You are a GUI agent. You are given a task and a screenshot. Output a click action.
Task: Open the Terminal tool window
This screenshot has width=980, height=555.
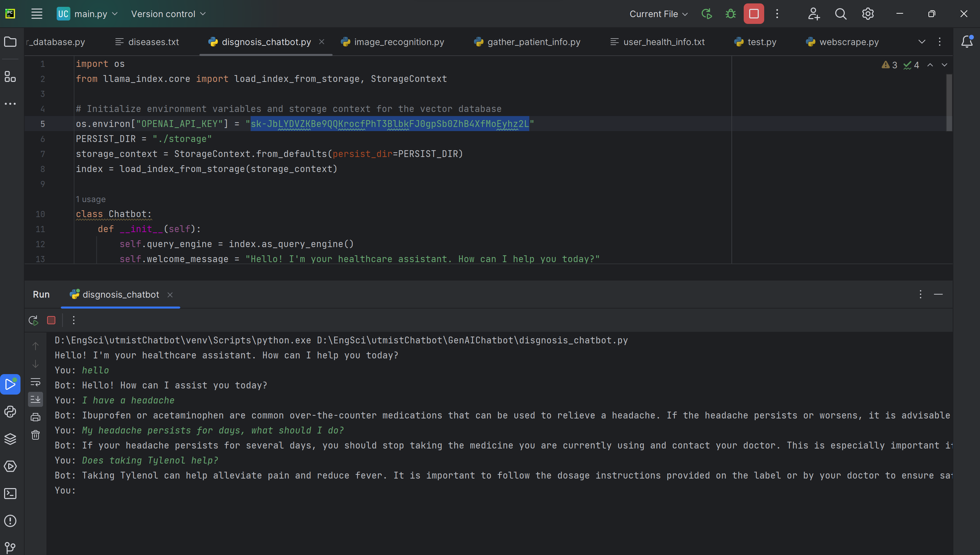[x=10, y=494]
